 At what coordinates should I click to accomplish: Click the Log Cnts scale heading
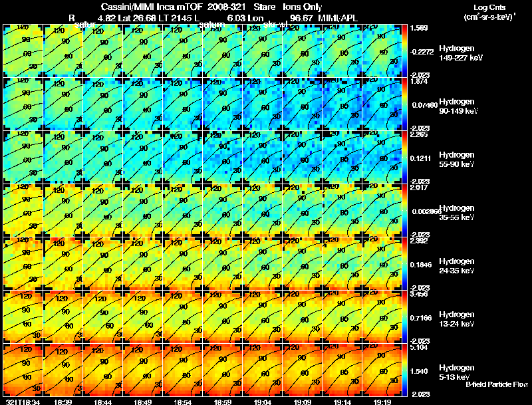489,7
